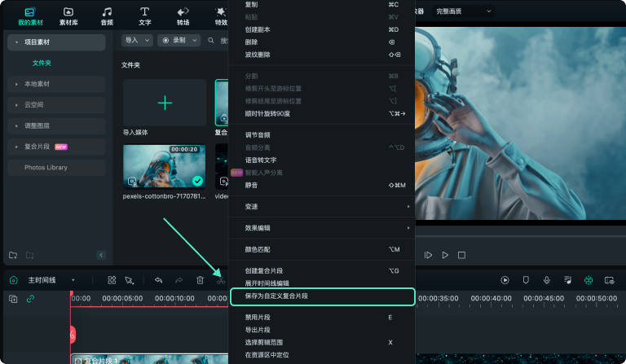
Task: Select the pexels-cottonbro video thumbnail
Action: pyautogui.click(x=164, y=166)
